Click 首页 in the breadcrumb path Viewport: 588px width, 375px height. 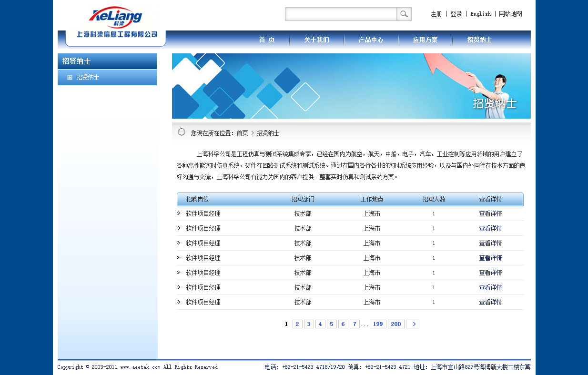(242, 133)
